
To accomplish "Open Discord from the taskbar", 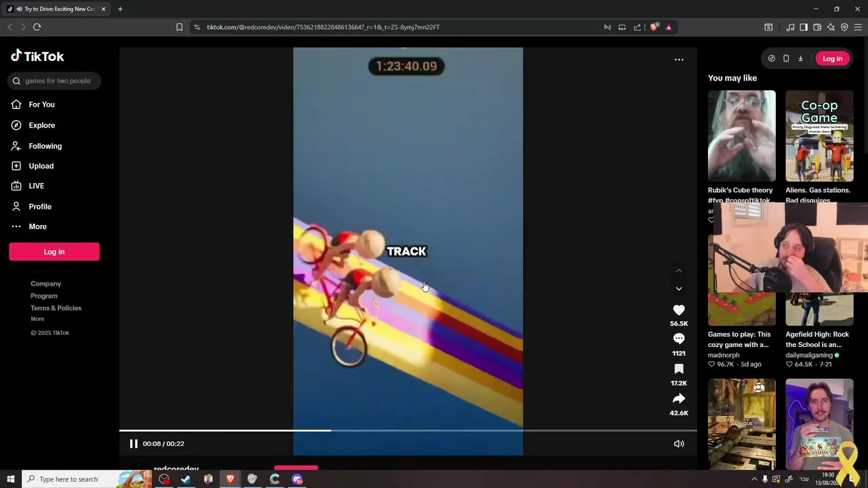I will 297,479.
